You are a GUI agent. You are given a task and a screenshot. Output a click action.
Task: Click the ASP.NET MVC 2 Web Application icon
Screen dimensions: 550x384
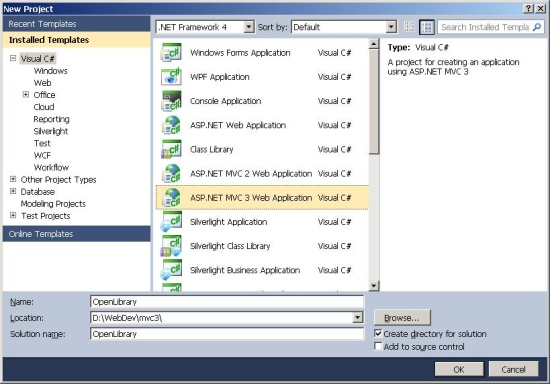[x=171, y=174]
